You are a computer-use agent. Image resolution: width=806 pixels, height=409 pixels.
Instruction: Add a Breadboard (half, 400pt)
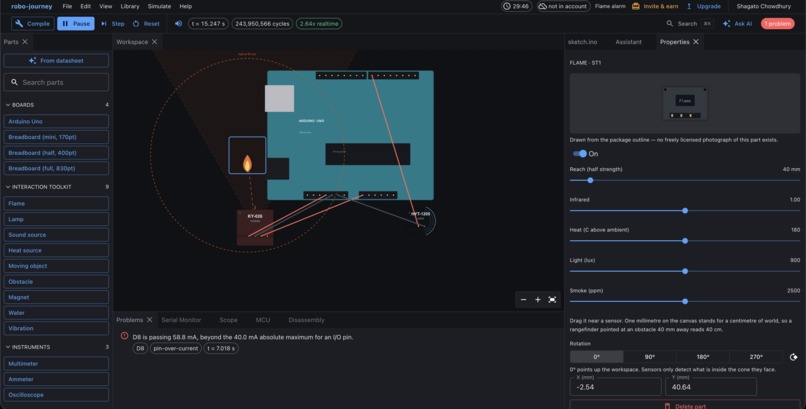pos(56,153)
